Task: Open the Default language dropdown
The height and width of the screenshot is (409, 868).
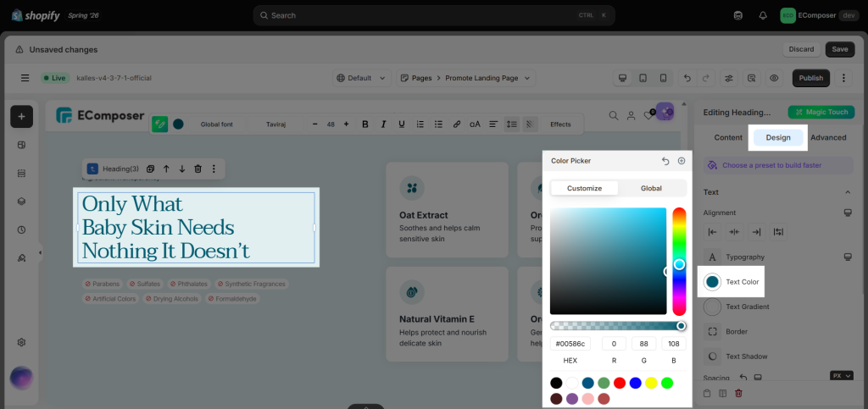Action: coord(361,78)
